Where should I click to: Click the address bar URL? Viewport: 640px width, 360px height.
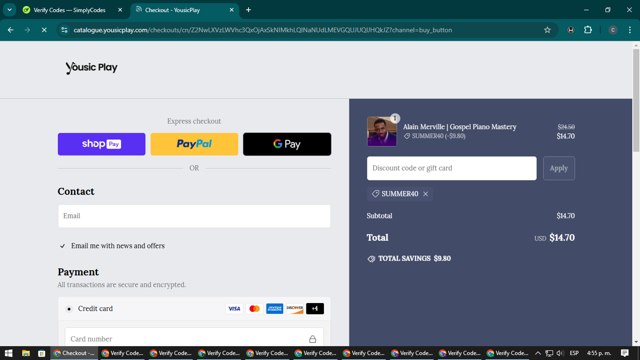263,30
